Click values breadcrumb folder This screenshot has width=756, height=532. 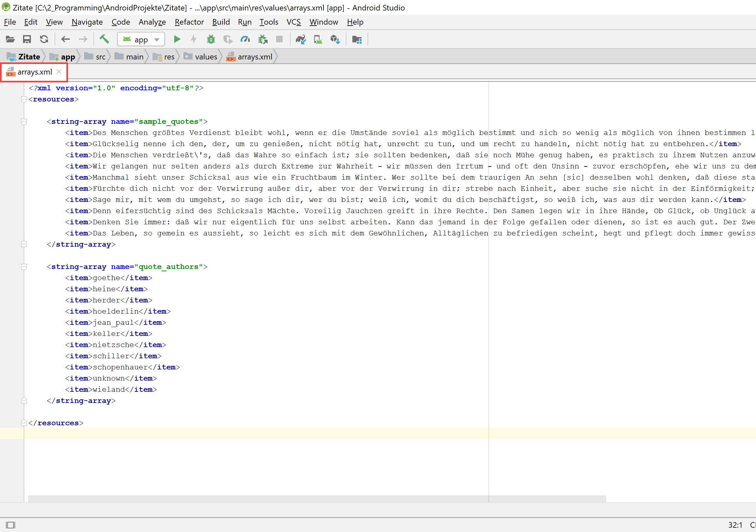click(201, 57)
